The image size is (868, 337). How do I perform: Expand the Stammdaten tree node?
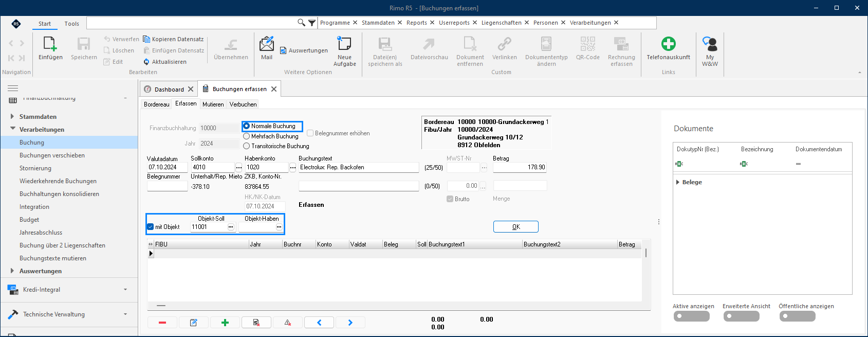coord(12,116)
